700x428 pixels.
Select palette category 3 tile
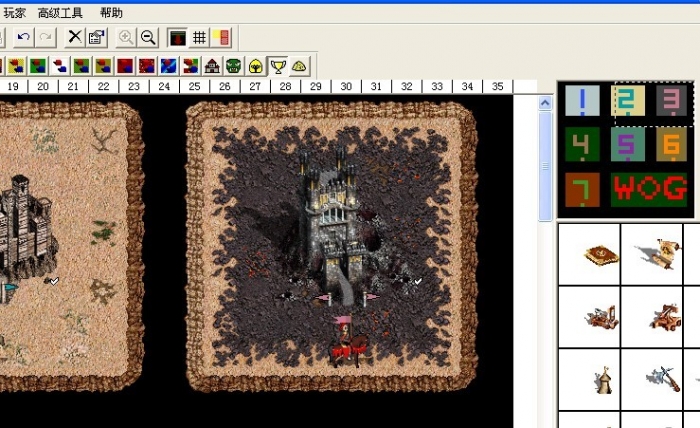point(671,100)
